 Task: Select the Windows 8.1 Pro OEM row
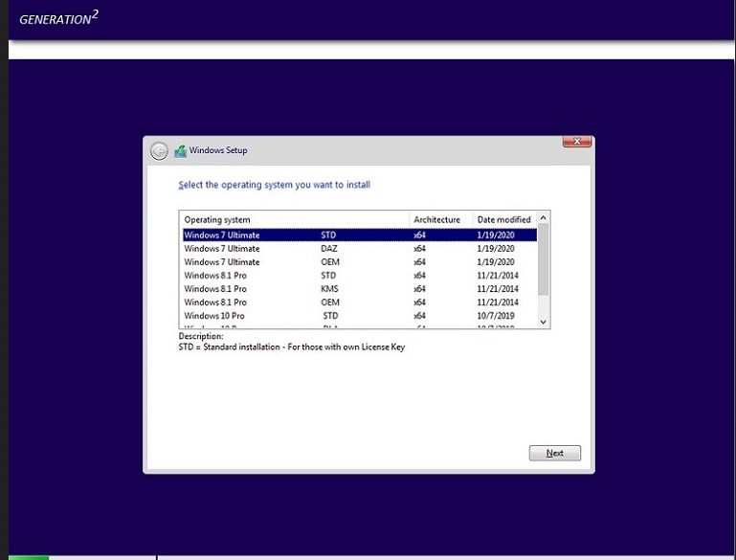(360, 302)
